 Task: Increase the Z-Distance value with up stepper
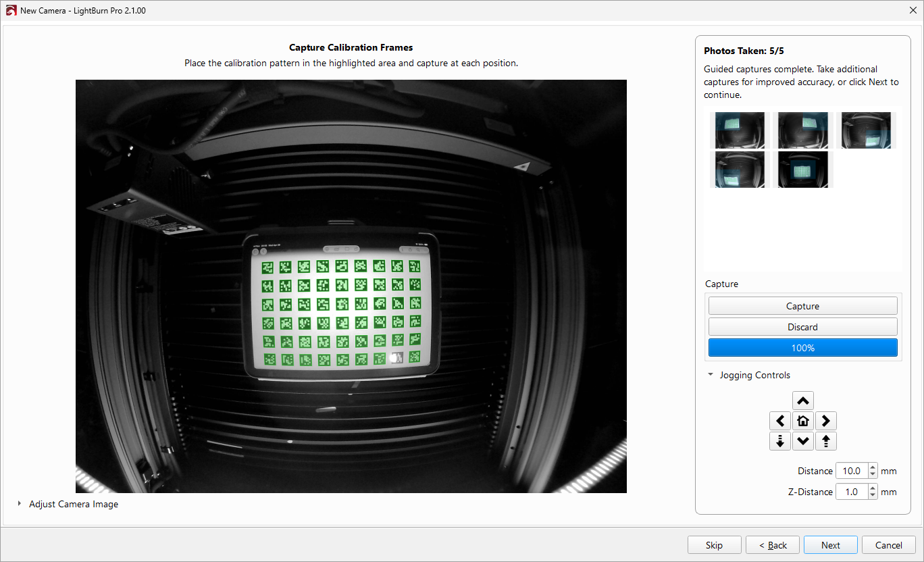[873, 488]
